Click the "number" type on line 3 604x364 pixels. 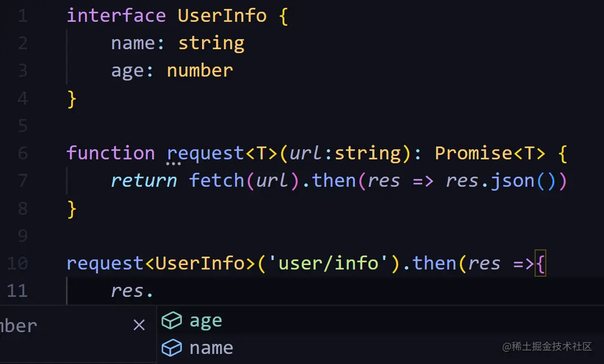click(x=200, y=70)
